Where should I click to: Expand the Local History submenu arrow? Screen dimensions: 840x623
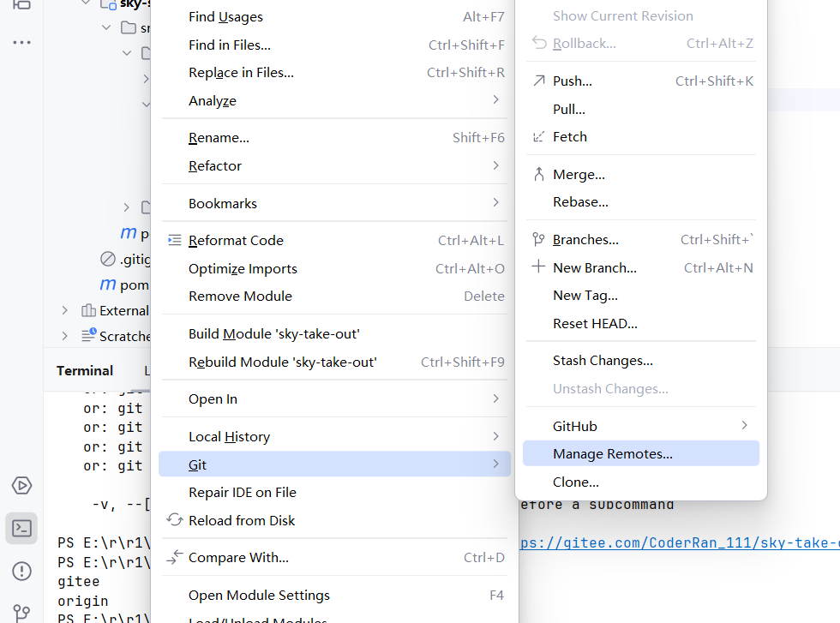pos(495,436)
